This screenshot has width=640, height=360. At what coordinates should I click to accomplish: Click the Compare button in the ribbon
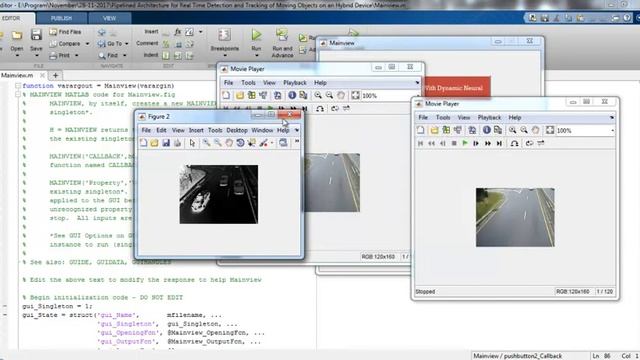(65, 43)
